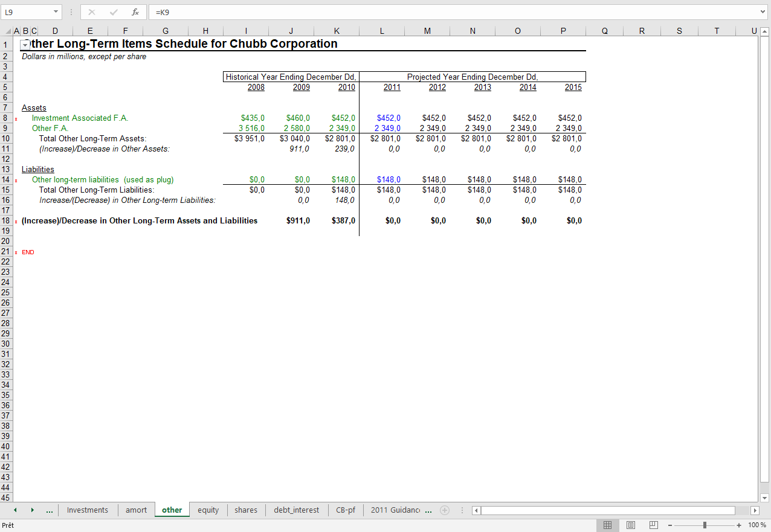The height and width of the screenshot is (532, 771).
Task: Show previous hidden sheets ellipsis
Action: click(50, 510)
